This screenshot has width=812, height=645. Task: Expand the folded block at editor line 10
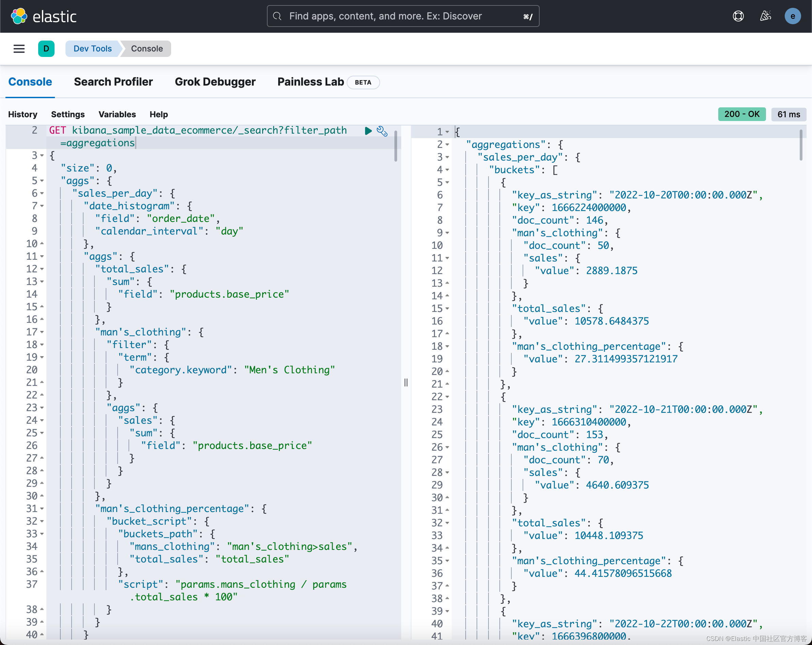pyautogui.click(x=42, y=244)
